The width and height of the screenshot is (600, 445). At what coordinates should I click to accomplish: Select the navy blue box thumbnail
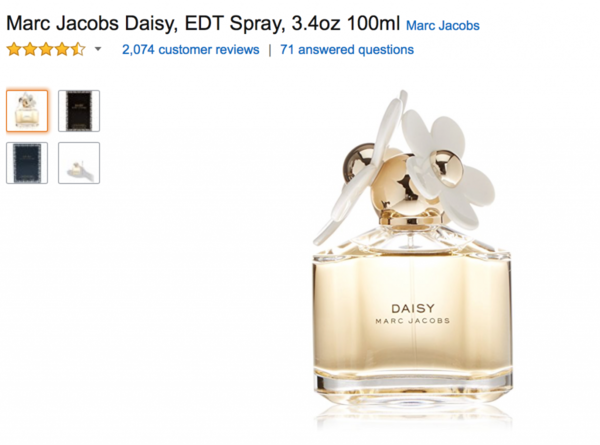tap(27, 163)
